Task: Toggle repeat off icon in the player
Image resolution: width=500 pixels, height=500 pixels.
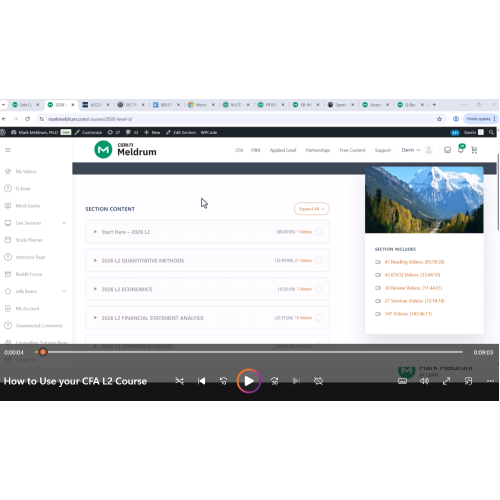Action: (318, 381)
